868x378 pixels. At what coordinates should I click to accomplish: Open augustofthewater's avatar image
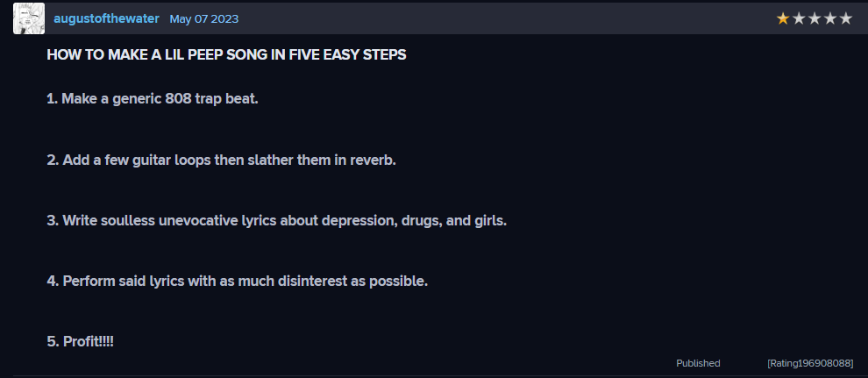tap(29, 18)
